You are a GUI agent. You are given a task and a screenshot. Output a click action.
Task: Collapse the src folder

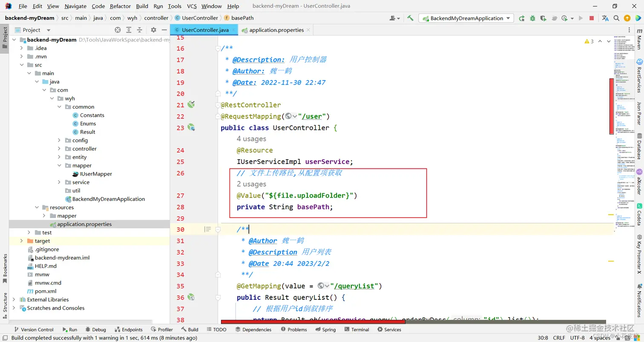[x=22, y=65]
